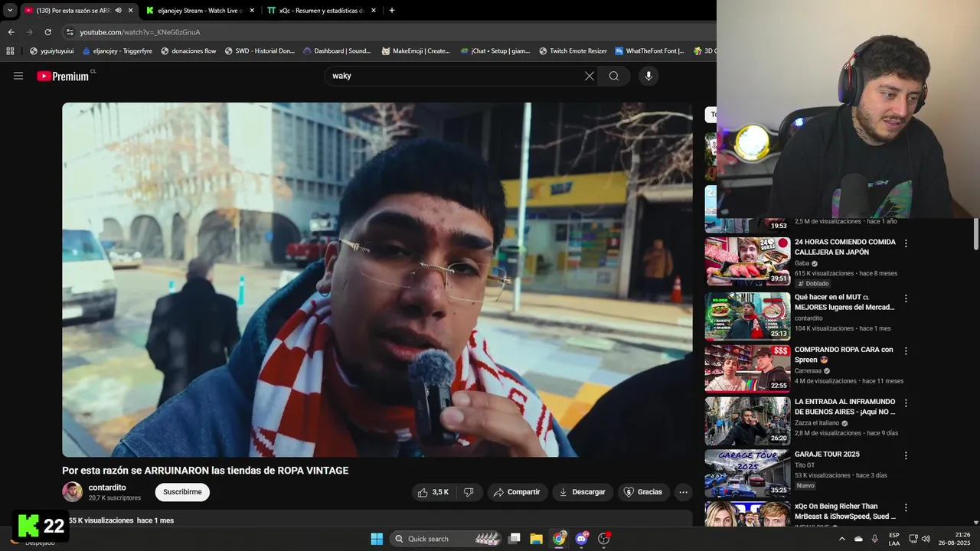Screen dimensions: 980x551
Task: Open options for 'LA ENTRADA AL INFRAMUNDO' video
Action: [x=906, y=403]
